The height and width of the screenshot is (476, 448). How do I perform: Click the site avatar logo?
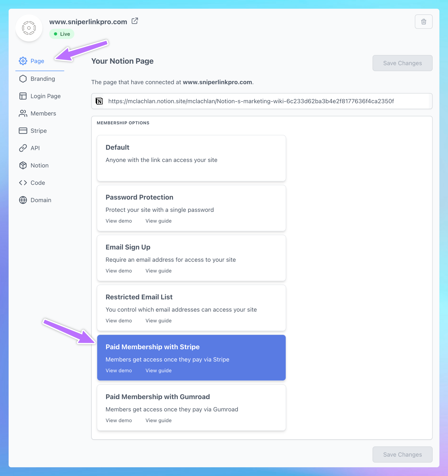(29, 28)
